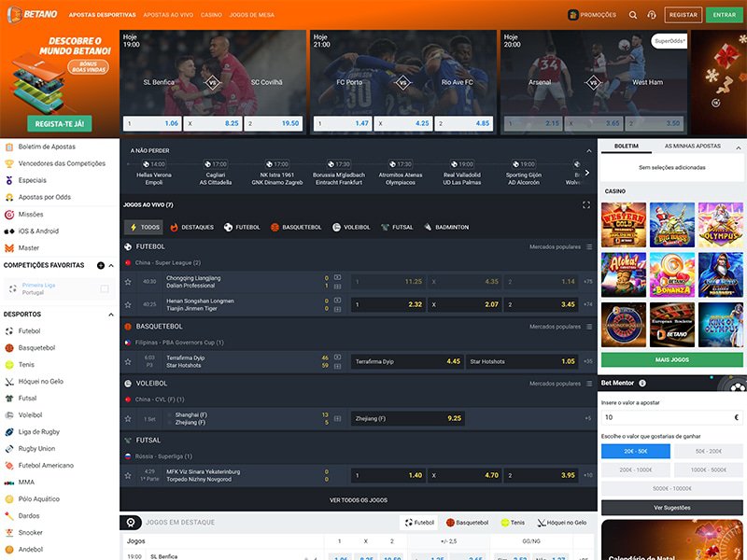Open Voleibol Mercados populares dropdown
Viewport: 747px width, 560px height.
coord(560,384)
